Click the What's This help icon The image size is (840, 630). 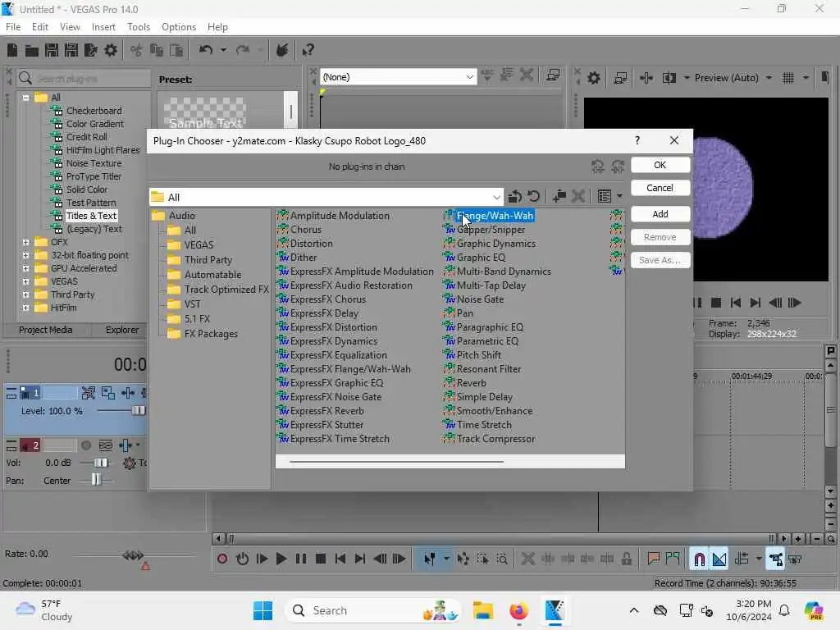(308, 50)
